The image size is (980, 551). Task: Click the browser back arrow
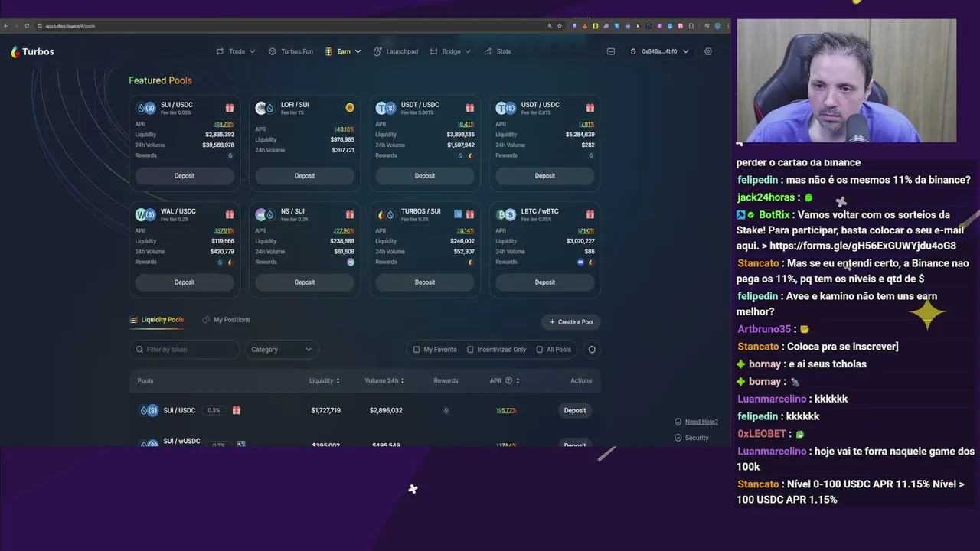(6, 26)
